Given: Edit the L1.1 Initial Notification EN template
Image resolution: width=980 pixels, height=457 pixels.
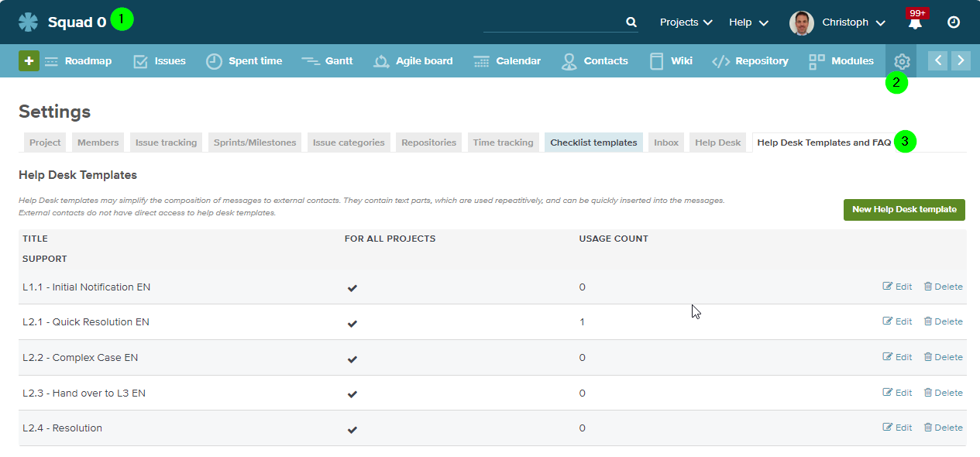Looking at the screenshot, I should click(x=897, y=287).
